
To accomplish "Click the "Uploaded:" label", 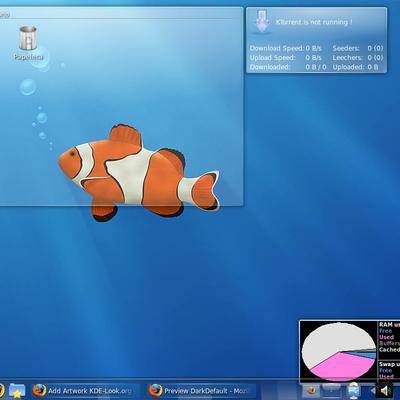I will tap(348, 67).
